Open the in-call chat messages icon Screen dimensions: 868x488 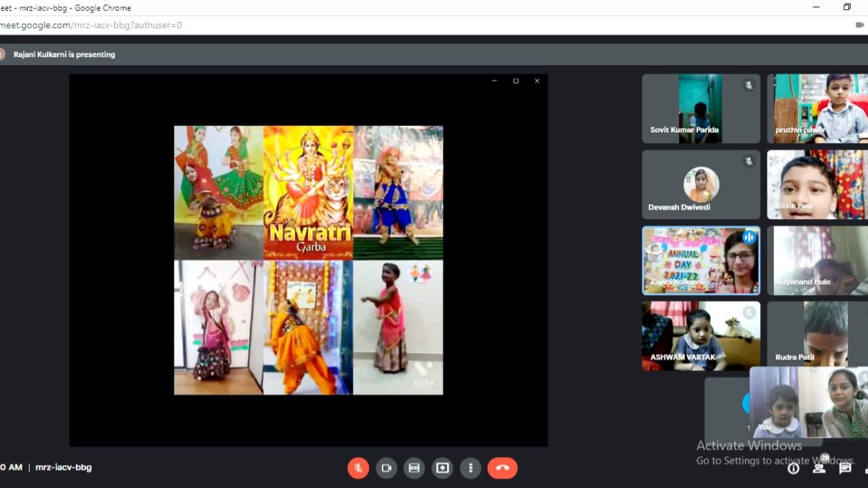844,468
